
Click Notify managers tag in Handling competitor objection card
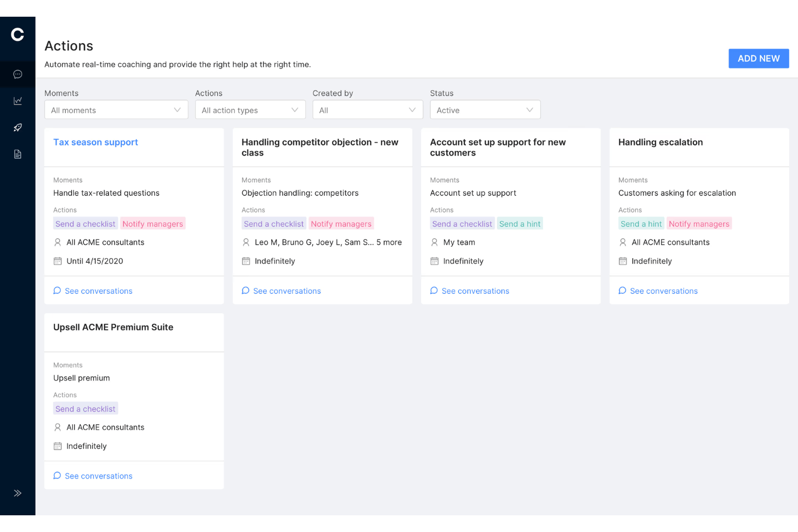coord(341,224)
